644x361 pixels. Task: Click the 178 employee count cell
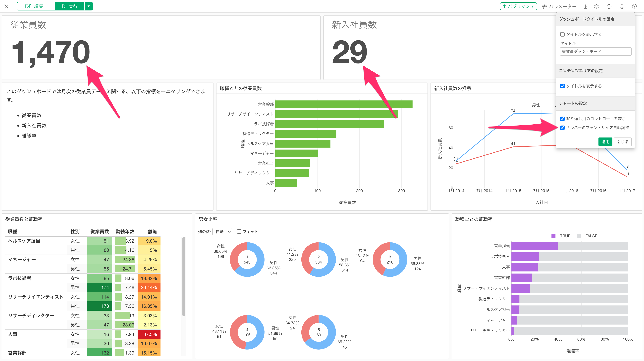[100, 306]
